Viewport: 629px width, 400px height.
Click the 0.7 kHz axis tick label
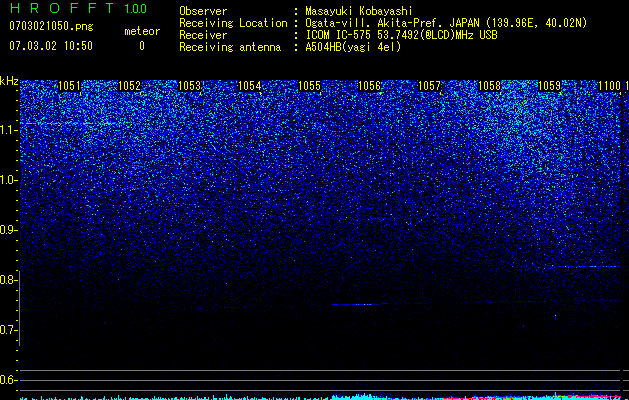[x=8, y=330]
